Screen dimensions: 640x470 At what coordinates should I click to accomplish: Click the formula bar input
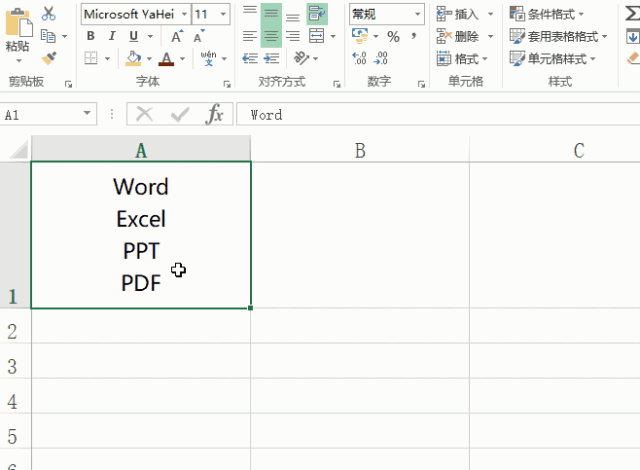[438, 114]
